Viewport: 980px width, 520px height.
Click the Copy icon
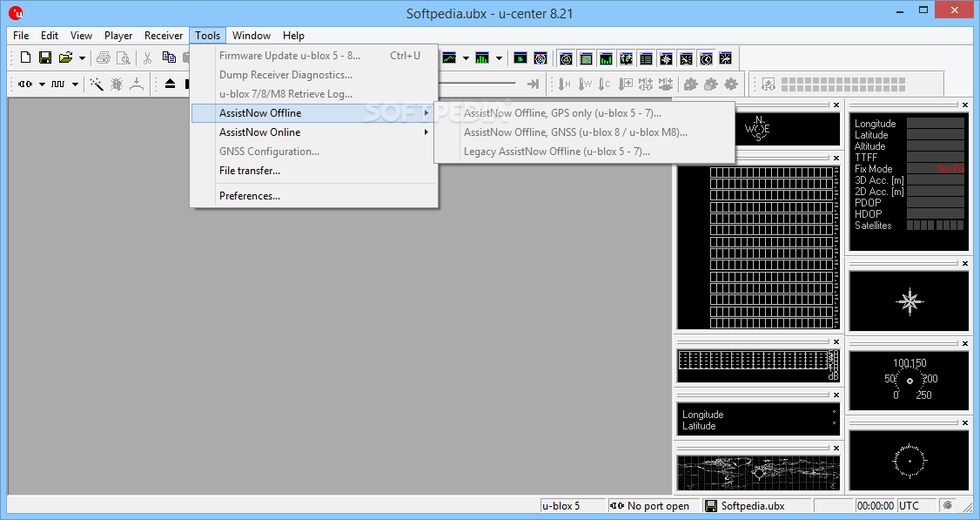point(169,57)
